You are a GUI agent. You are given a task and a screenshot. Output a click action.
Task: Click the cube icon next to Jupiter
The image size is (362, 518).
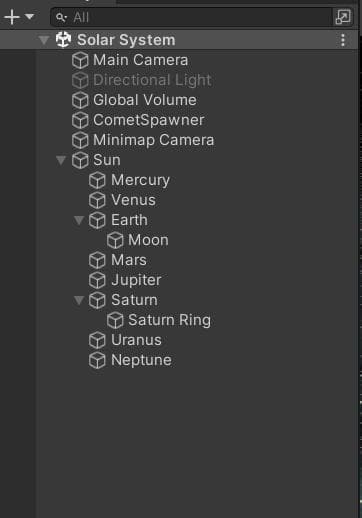point(97,280)
